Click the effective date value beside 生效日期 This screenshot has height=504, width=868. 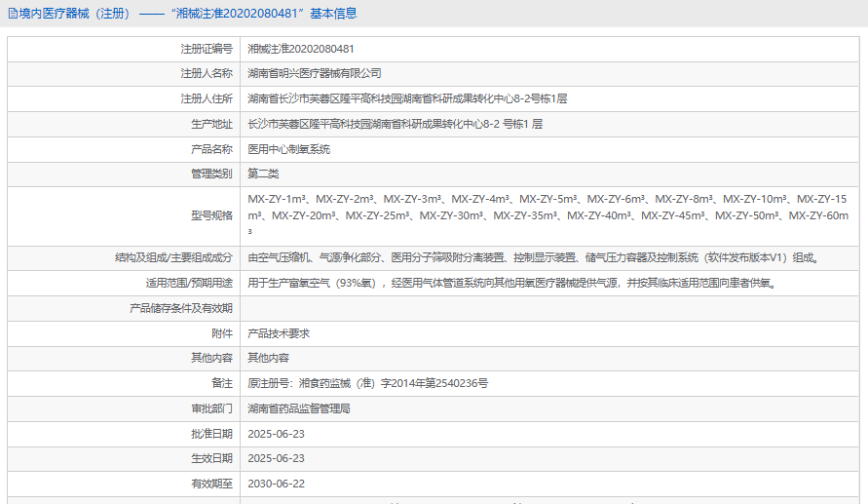[277, 458]
